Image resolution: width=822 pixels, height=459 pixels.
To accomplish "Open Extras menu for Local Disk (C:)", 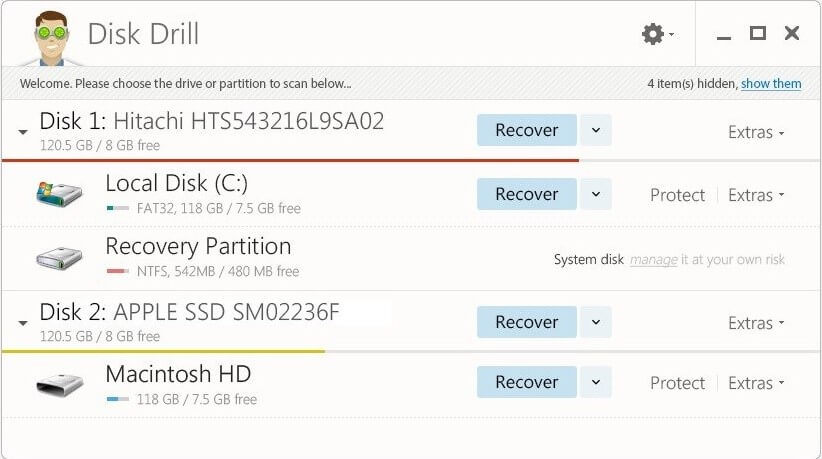I will (x=756, y=195).
